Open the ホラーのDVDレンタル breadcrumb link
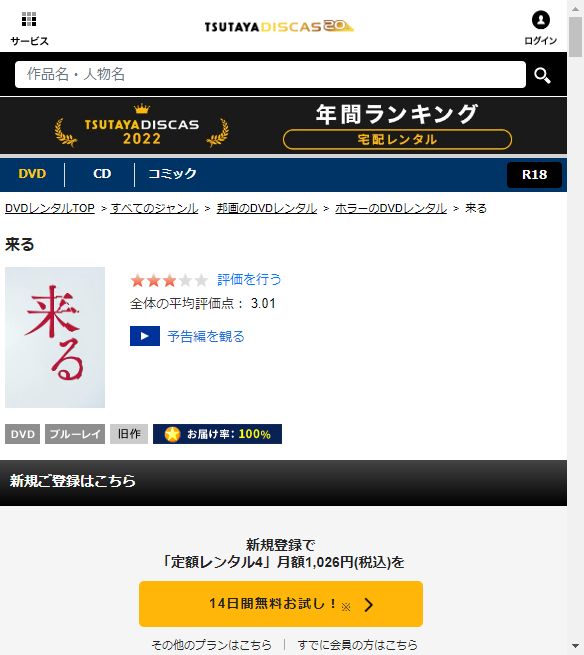The image size is (584, 655). tap(391, 208)
